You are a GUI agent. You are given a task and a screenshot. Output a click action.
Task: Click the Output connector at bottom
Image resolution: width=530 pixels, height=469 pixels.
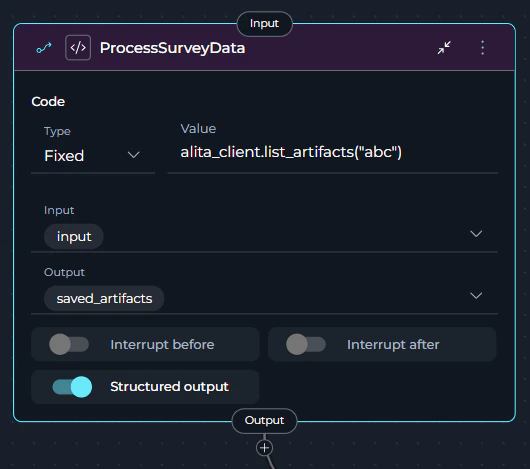(264, 421)
